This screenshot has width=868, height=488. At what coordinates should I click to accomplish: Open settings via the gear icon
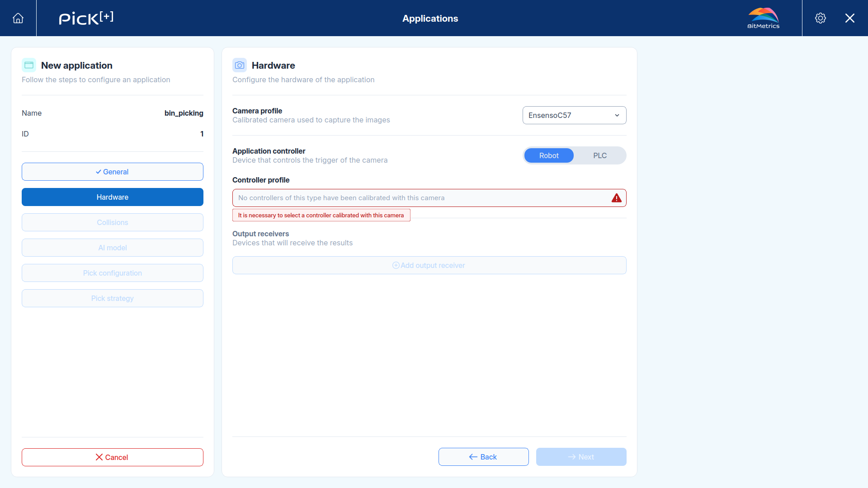pos(821,18)
